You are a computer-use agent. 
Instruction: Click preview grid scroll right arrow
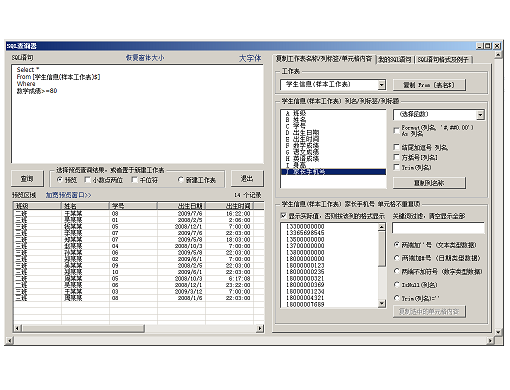tap(260, 329)
